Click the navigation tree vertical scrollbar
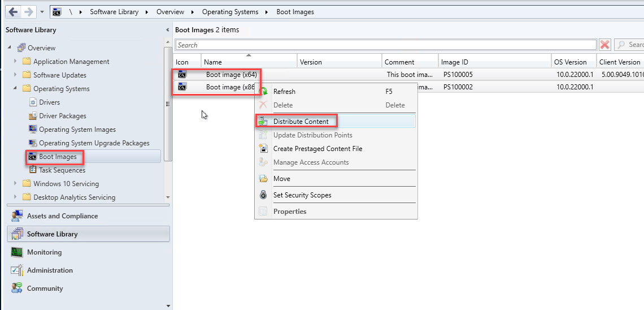The height and width of the screenshot is (310, 644). 167,102
